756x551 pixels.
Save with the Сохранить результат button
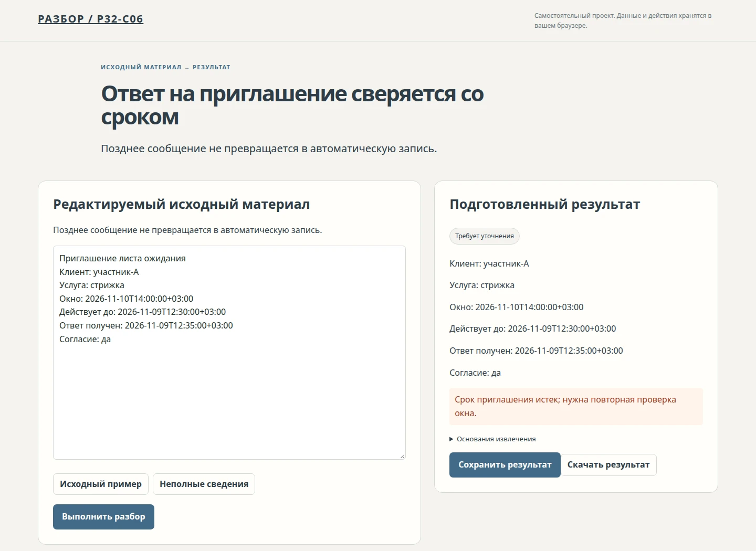click(x=505, y=465)
